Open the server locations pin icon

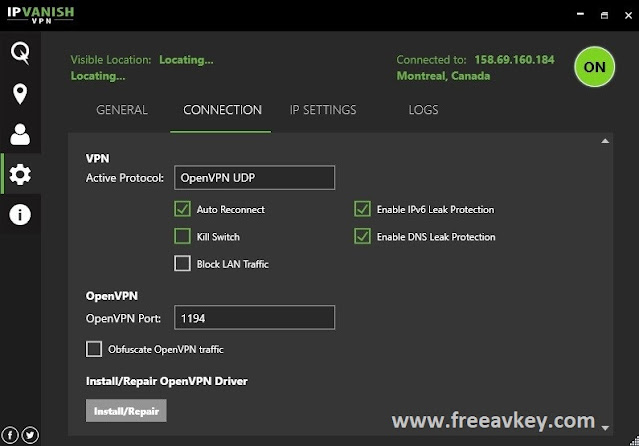click(x=20, y=94)
